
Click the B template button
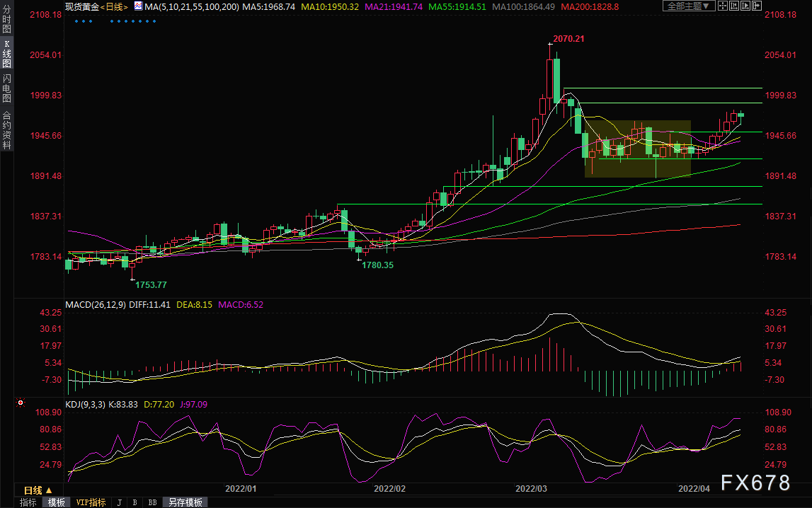point(135,502)
